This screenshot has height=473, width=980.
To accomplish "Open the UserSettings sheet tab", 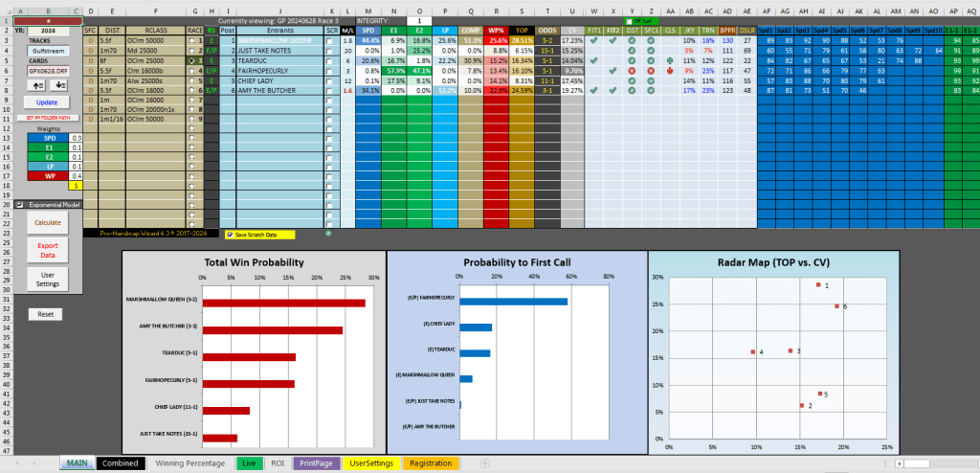I will click(x=371, y=463).
